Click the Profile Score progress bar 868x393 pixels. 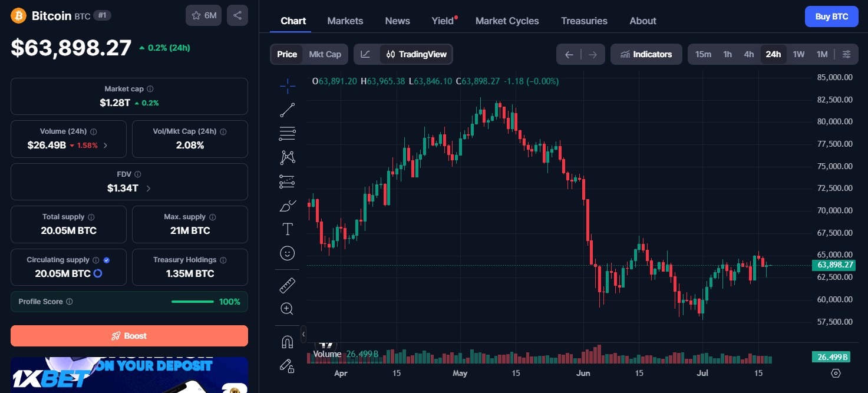[x=193, y=302]
